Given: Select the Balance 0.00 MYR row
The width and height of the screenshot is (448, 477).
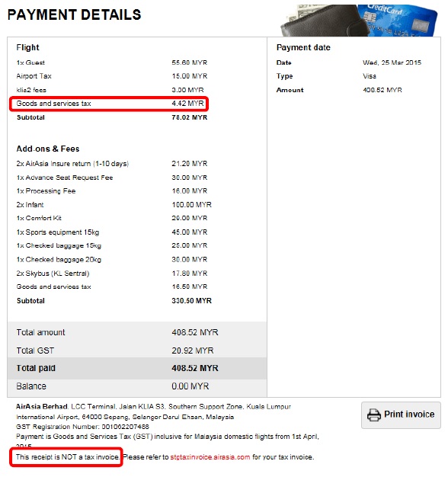Looking at the screenshot, I should 137,386.
